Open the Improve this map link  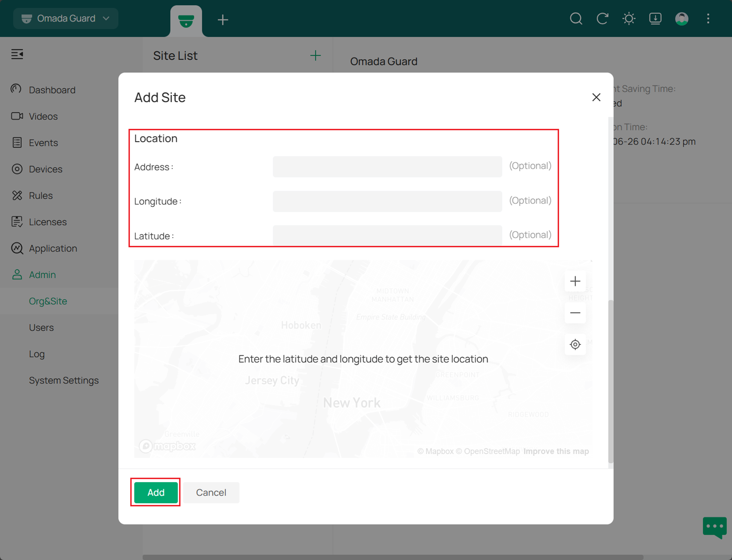(556, 451)
